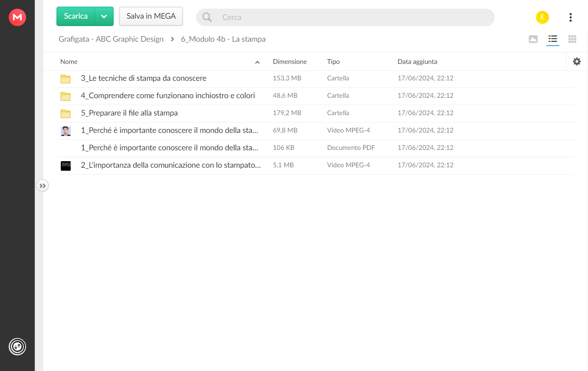
Task: Click the search magnifier icon
Action: click(x=207, y=17)
